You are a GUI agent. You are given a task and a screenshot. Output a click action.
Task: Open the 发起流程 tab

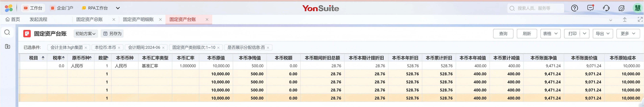click(x=38, y=19)
